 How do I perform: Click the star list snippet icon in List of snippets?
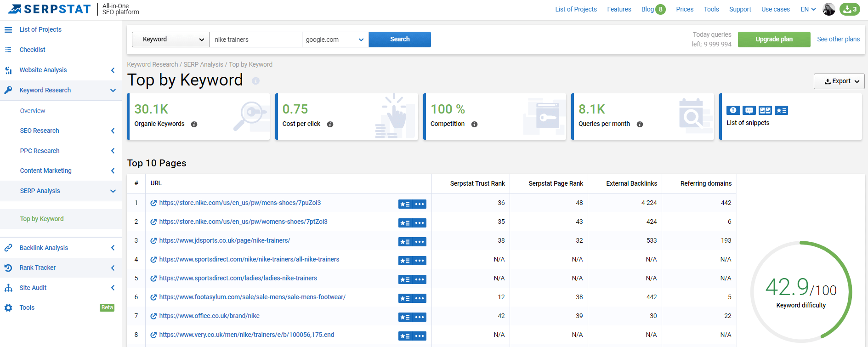coord(781,110)
